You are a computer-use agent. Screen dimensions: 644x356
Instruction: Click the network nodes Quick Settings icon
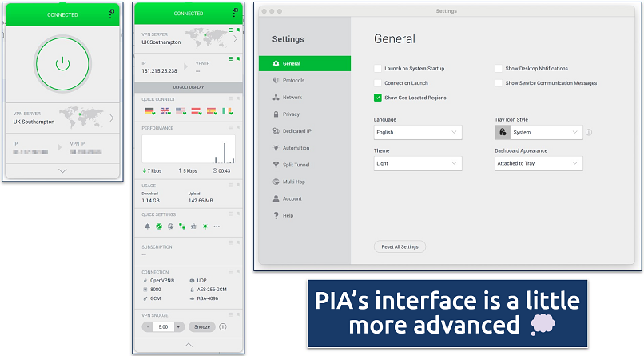182,226
